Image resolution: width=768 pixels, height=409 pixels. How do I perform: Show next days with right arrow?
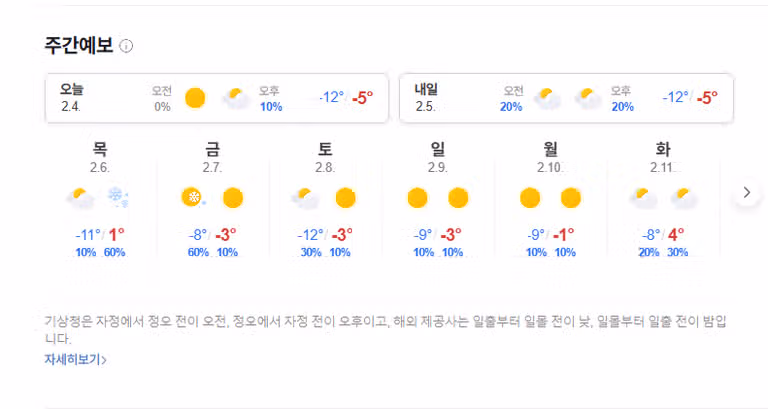[746, 192]
